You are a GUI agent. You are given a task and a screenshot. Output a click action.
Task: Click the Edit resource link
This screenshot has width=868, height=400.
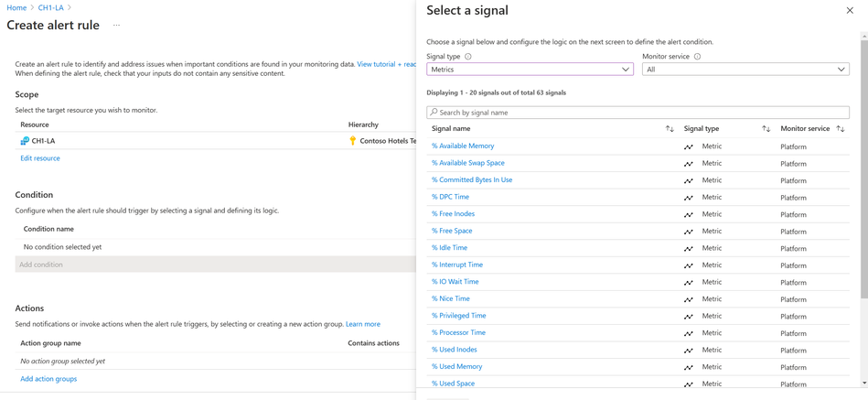tap(40, 158)
